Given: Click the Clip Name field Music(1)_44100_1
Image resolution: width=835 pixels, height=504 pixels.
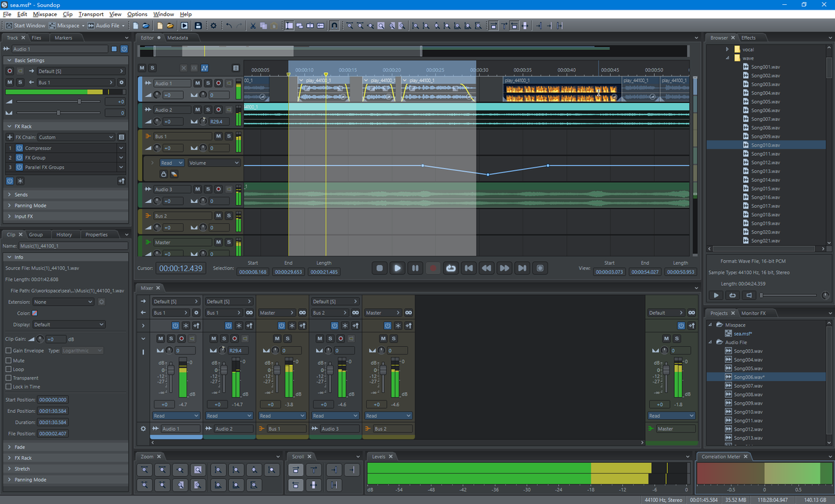Looking at the screenshot, I should pyautogui.click(x=74, y=246).
